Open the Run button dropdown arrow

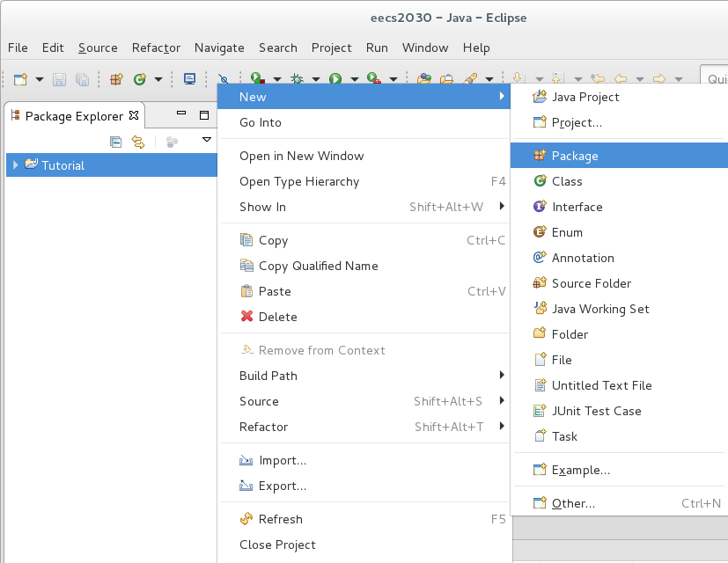354,79
